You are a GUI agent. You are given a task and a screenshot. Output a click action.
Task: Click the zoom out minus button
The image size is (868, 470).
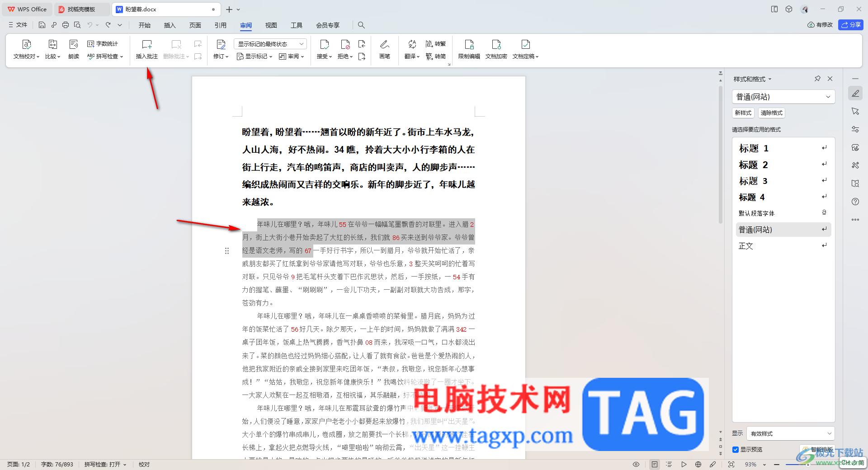[x=777, y=464]
